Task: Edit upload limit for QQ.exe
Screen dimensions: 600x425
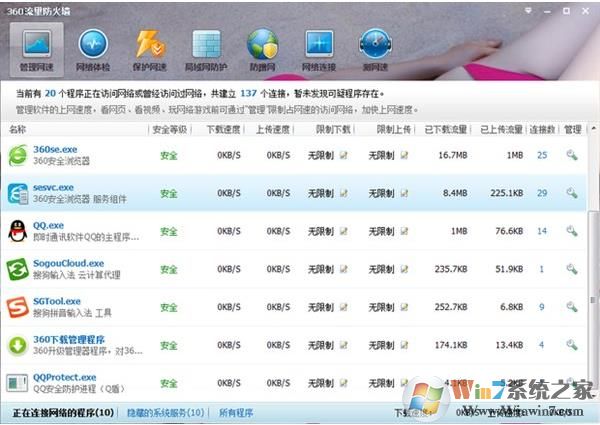Action: click(x=404, y=231)
